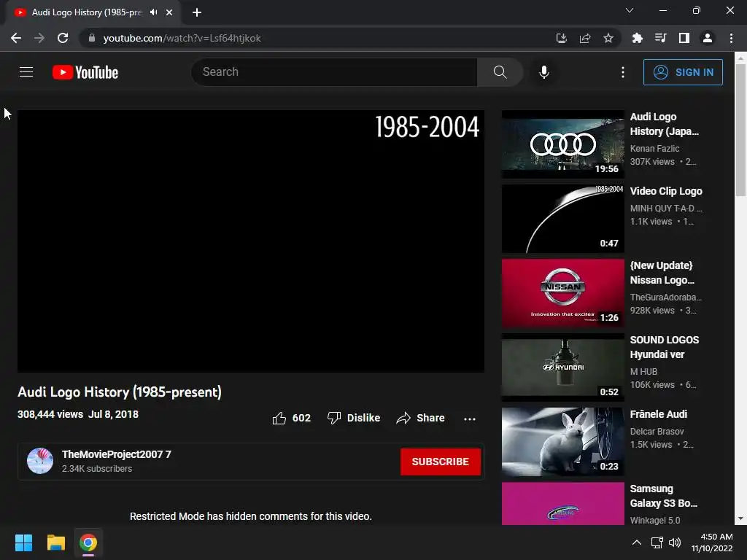
Task: Open TheMovieProject2007 7 channel name link
Action: pyautogui.click(x=116, y=454)
